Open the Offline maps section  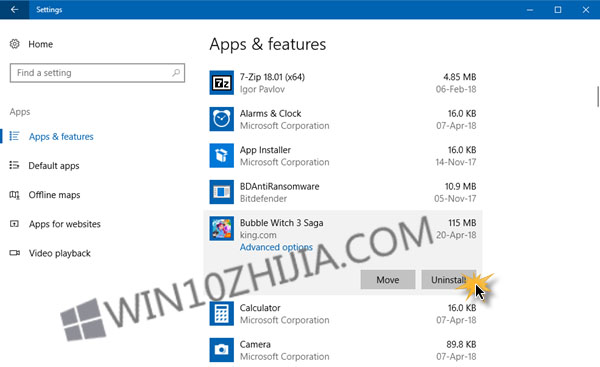coord(54,195)
